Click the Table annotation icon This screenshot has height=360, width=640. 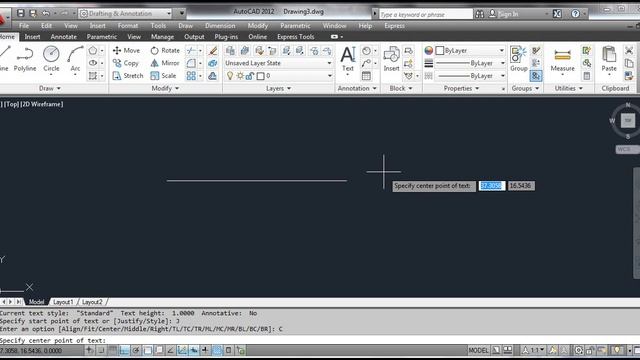[x=366, y=76]
